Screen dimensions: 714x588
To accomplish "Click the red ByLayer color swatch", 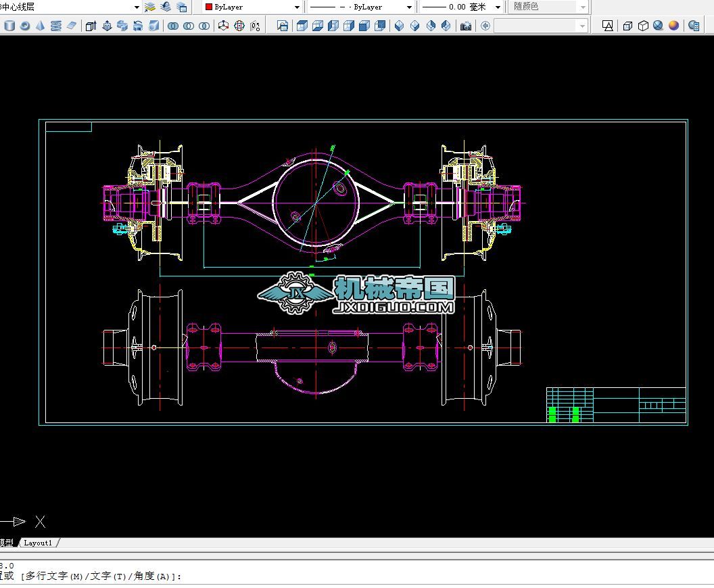I will pyautogui.click(x=209, y=7).
